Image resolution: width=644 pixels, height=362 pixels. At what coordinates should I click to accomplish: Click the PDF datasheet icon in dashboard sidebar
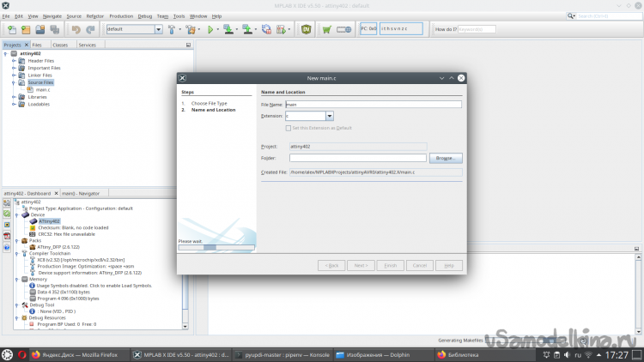pos(6,235)
